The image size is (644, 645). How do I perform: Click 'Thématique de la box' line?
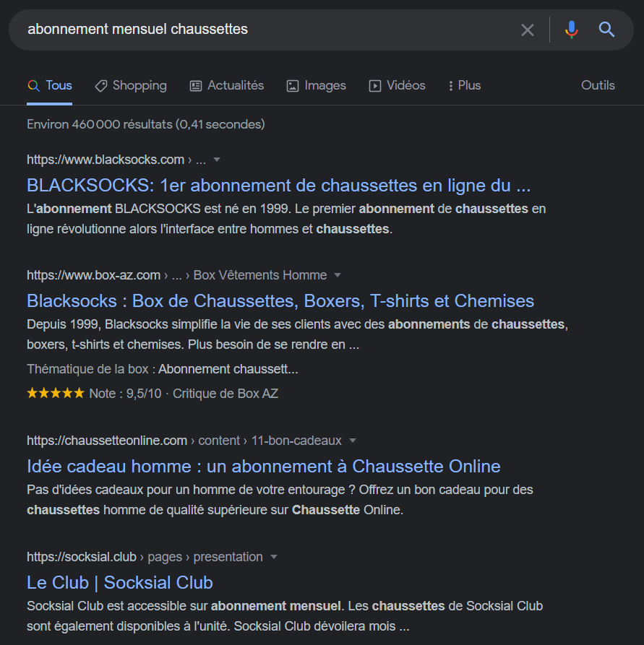click(162, 369)
